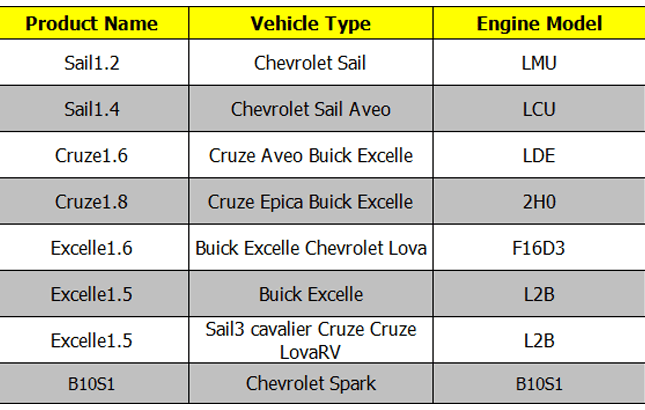Click the B10S1 product name cell
The height and width of the screenshot is (410, 645).
tap(94, 383)
